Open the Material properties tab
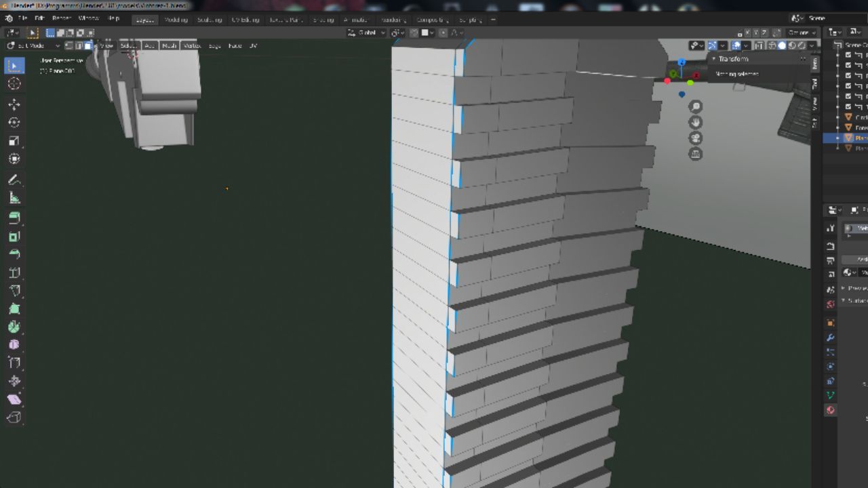This screenshot has height=488, width=868. pos(830,410)
